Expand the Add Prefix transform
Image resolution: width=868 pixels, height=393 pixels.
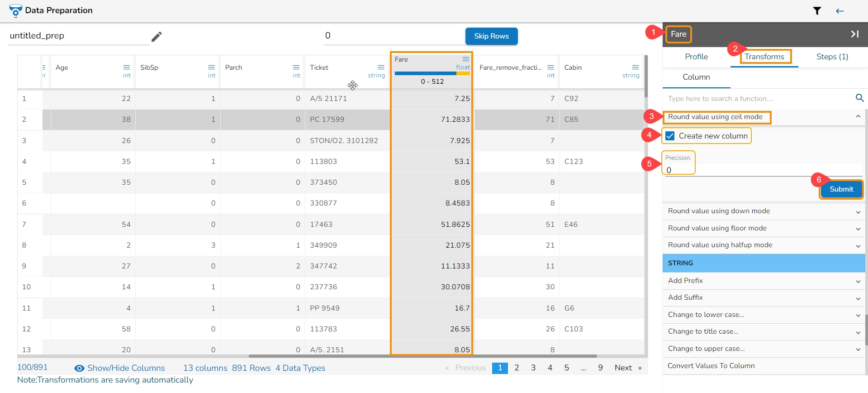click(x=858, y=281)
